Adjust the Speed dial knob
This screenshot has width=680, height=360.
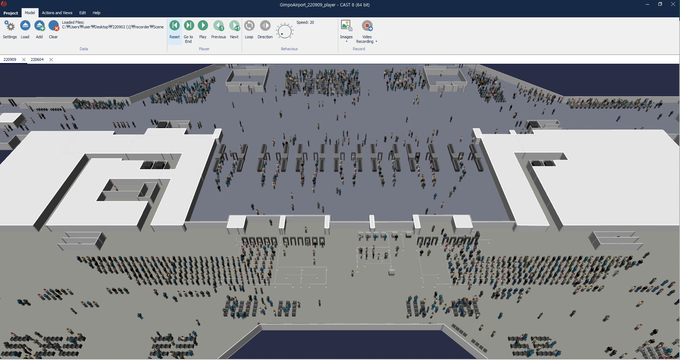pos(285,31)
